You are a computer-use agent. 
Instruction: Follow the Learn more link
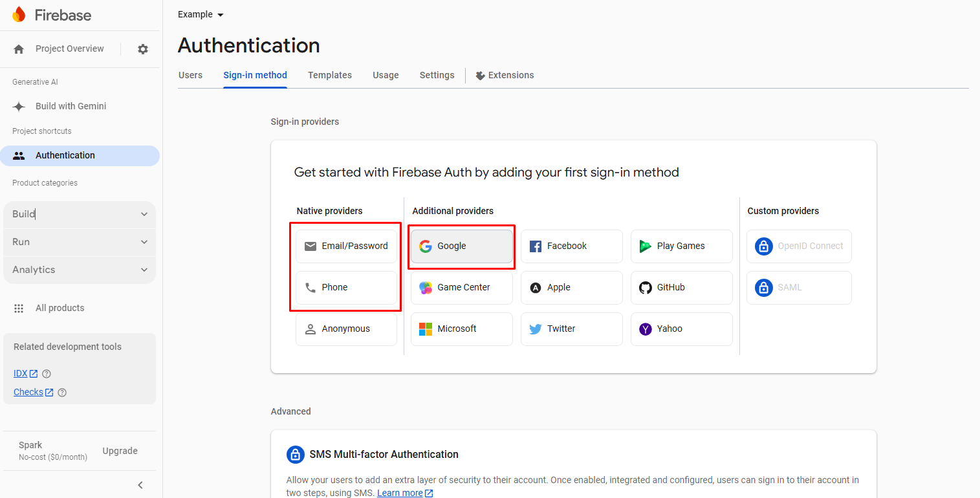click(x=405, y=493)
